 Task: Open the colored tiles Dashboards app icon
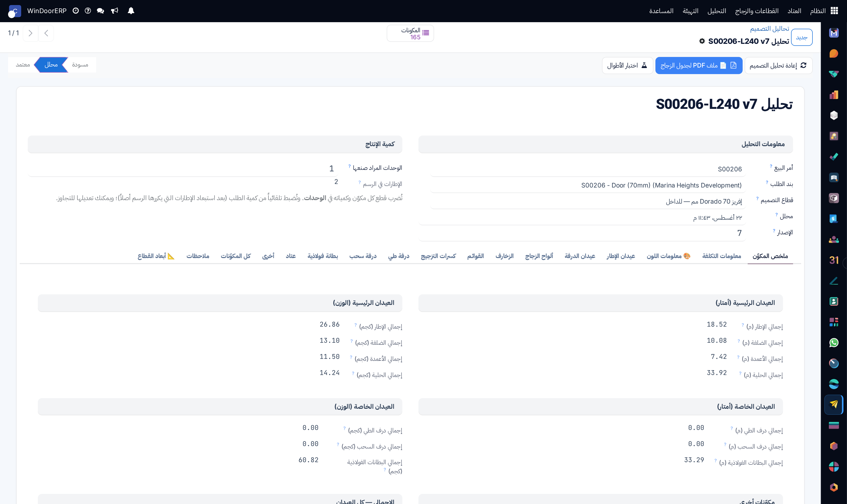click(834, 322)
